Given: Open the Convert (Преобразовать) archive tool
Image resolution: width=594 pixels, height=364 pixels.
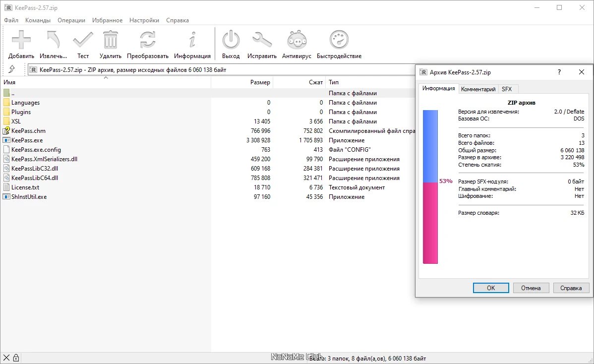Looking at the screenshot, I should point(147,41).
